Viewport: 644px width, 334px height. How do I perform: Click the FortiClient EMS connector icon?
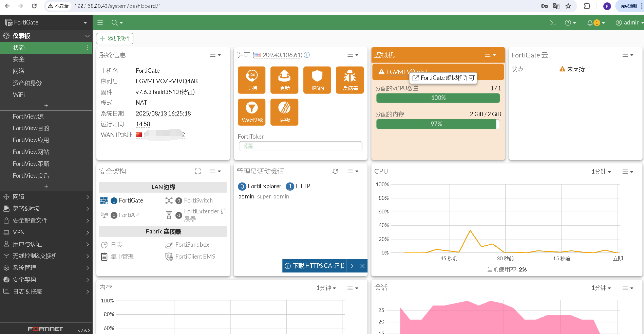(169, 257)
